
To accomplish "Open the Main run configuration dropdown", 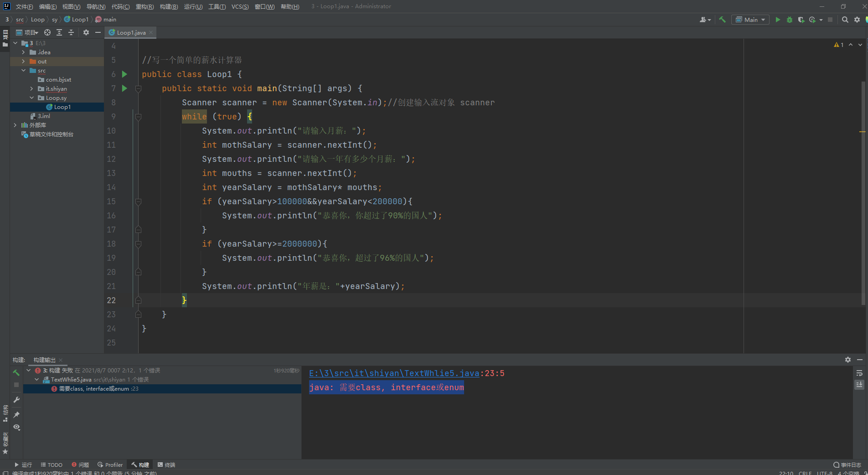I will coord(750,20).
